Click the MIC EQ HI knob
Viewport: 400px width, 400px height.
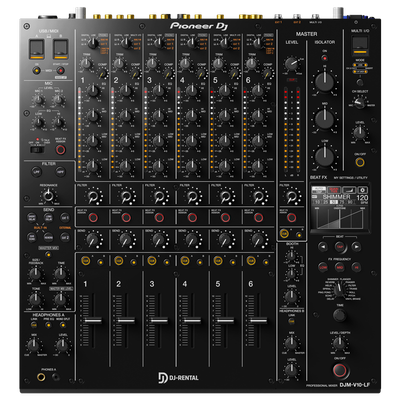pyautogui.click(x=59, y=123)
